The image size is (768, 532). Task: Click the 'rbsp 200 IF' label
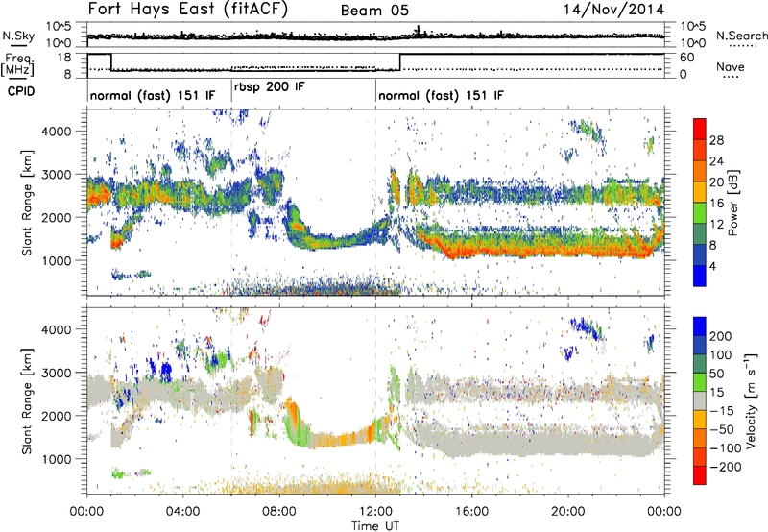(270, 87)
